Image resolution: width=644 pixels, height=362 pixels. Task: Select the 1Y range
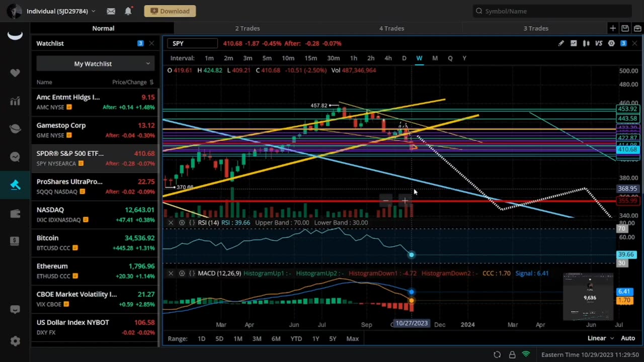coord(315,338)
